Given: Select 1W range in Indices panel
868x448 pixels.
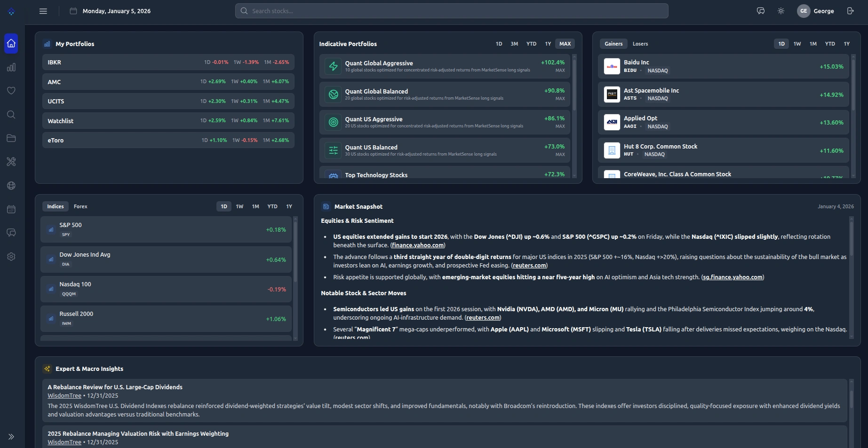Looking at the screenshot, I should pyautogui.click(x=239, y=206).
